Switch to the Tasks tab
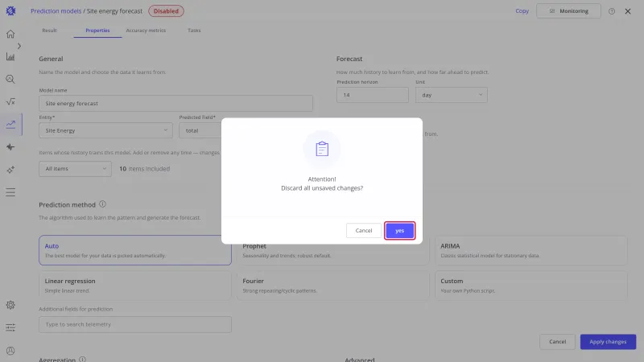644x362 pixels. tap(194, 31)
